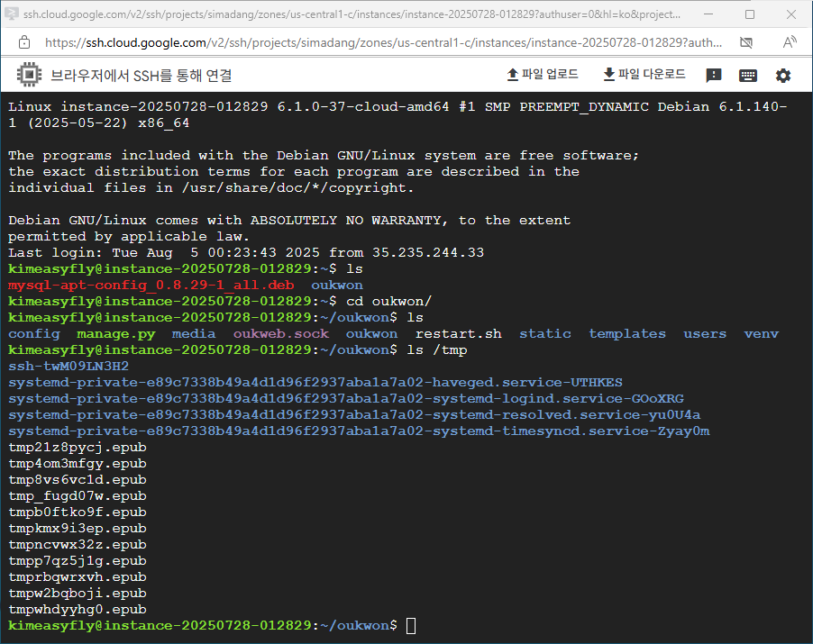
Task: Click tmpw2bqboji.epub file name
Action: click(x=78, y=594)
